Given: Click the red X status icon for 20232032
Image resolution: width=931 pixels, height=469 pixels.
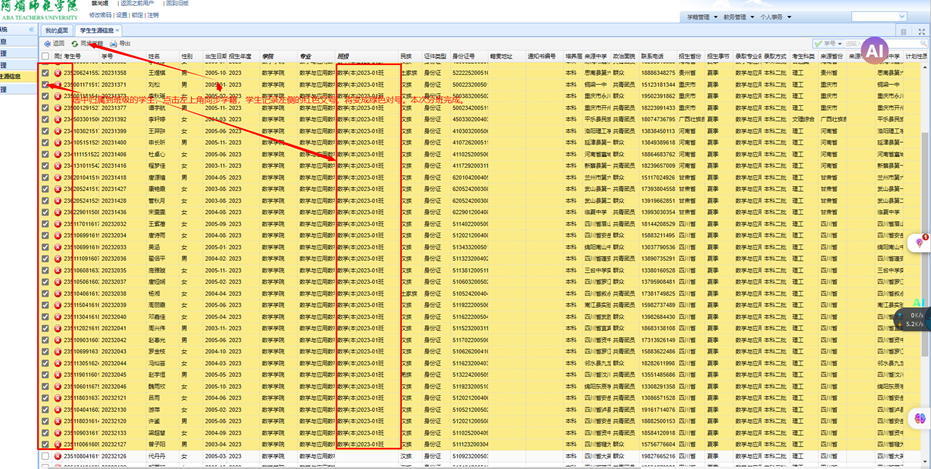Looking at the screenshot, I should coord(58,224).
